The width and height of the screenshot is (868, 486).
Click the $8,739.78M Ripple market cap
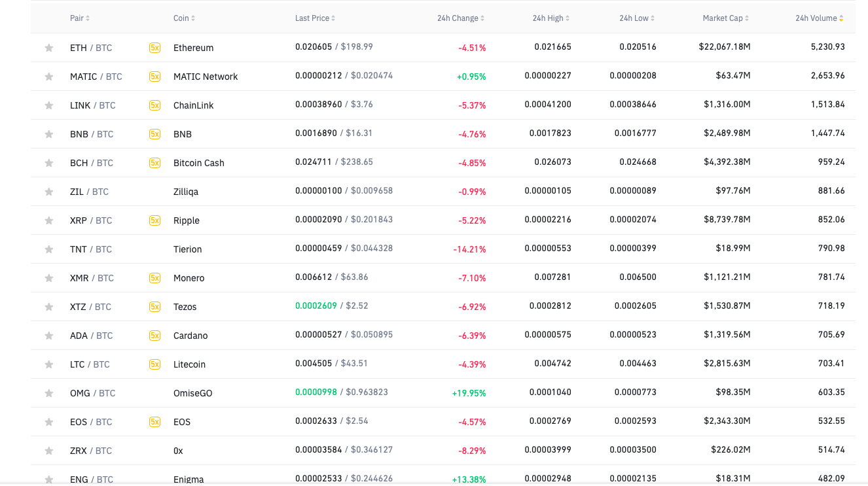[x=727, y=220]
